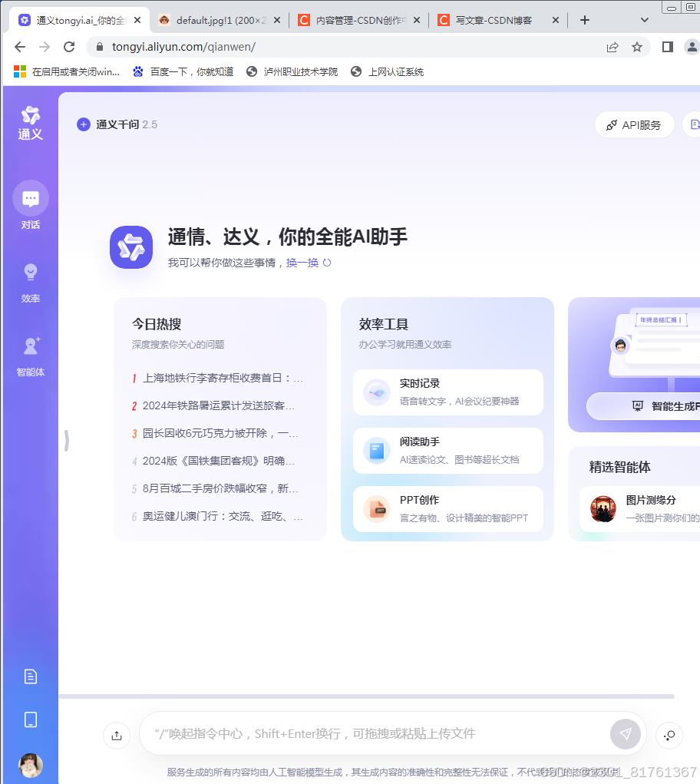This screenshot has width=700, height=784.
Task: Open the 阅读助手 tool card
Action: click(447, 451)
